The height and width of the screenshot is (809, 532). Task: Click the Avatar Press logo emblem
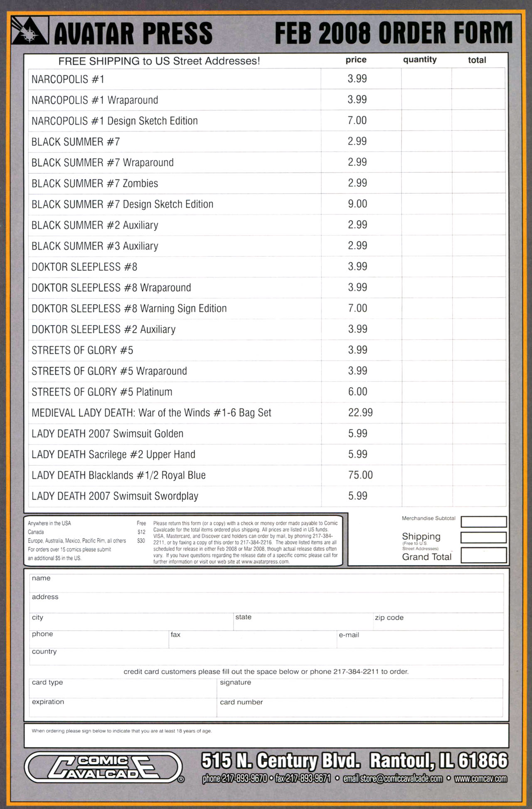coord(30,31)
